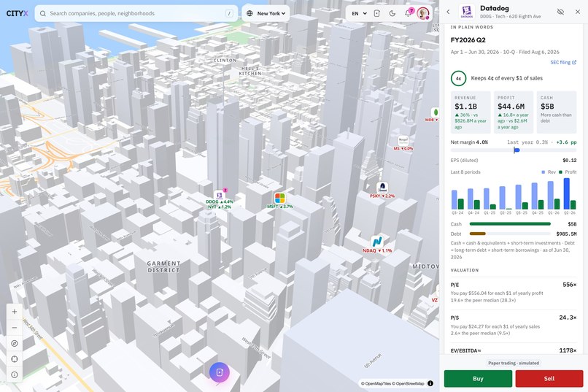Open the SEC filing link
The image size is (588, 392).
pos(563,62)
